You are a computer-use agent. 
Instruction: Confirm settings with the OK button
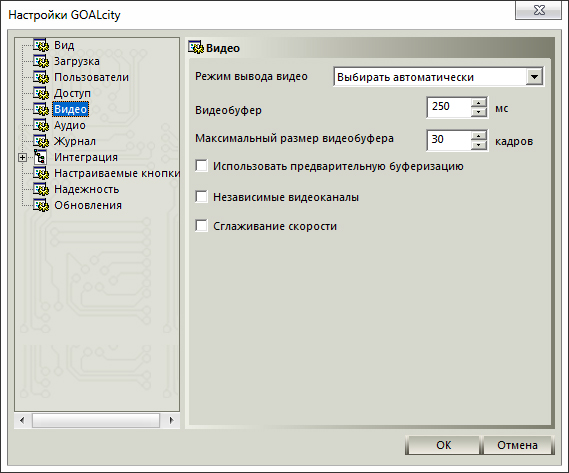tap(443, 445)
